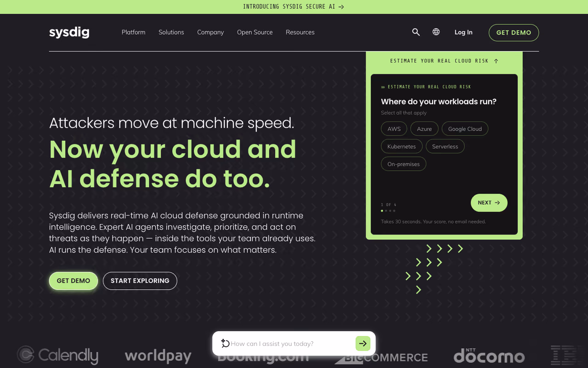Submit the assistant query arrow button
This screenshot has height=368, width=588.
tap(363, 343)
